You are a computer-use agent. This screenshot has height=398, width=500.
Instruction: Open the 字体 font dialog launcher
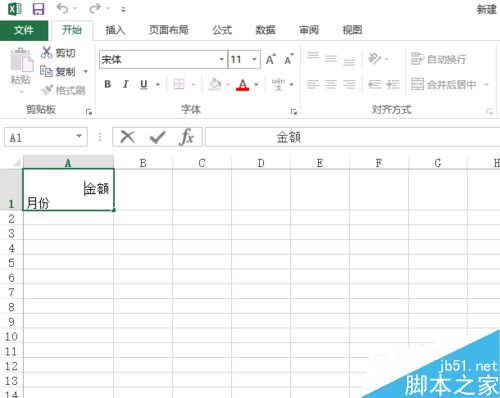[x=294, y=112]
